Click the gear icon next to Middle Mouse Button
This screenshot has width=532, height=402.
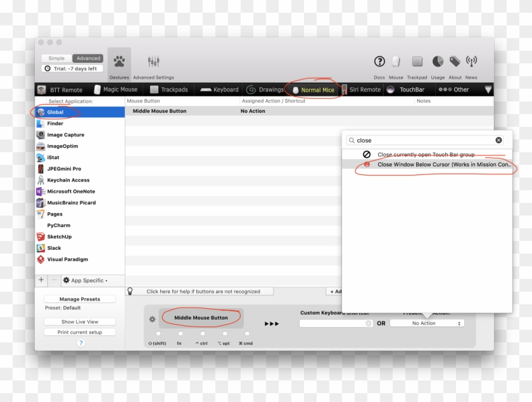[x=152, y=318]
